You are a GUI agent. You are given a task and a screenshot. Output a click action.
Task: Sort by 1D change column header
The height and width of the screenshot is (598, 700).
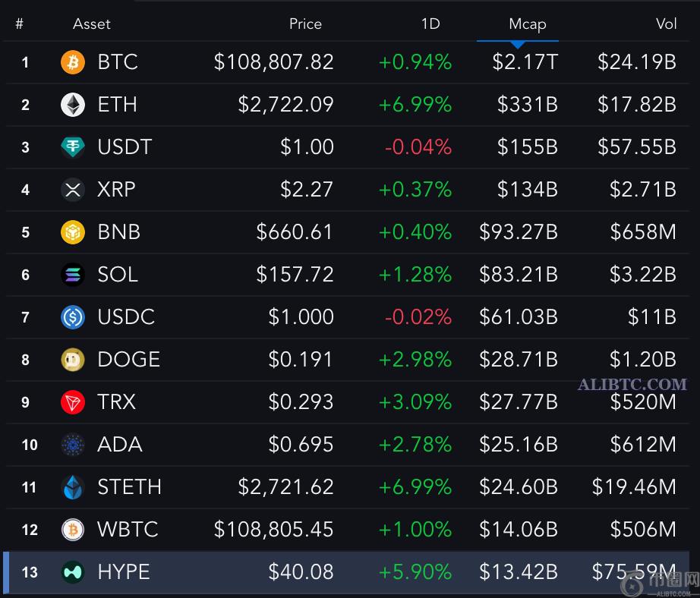430,24
